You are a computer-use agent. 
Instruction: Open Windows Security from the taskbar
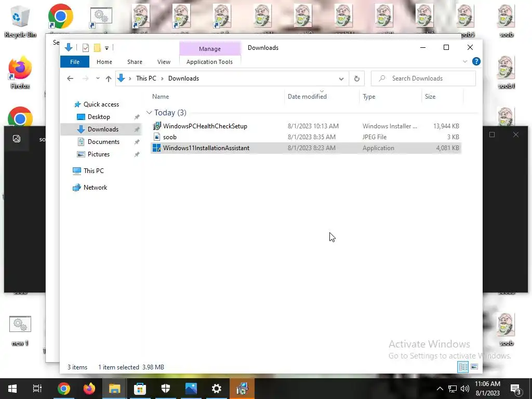166,389
